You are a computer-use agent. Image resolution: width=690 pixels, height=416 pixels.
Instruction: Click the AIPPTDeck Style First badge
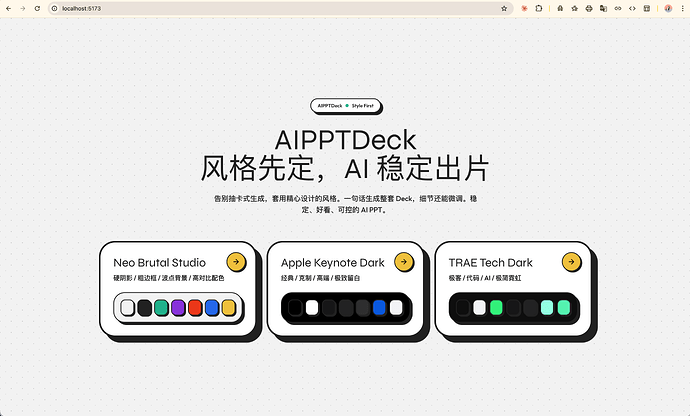pyautogui.click(x=345, y=105)
